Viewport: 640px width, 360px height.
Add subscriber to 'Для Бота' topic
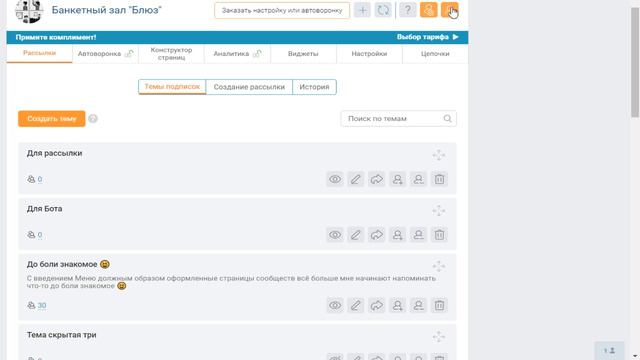pos(398,235)
